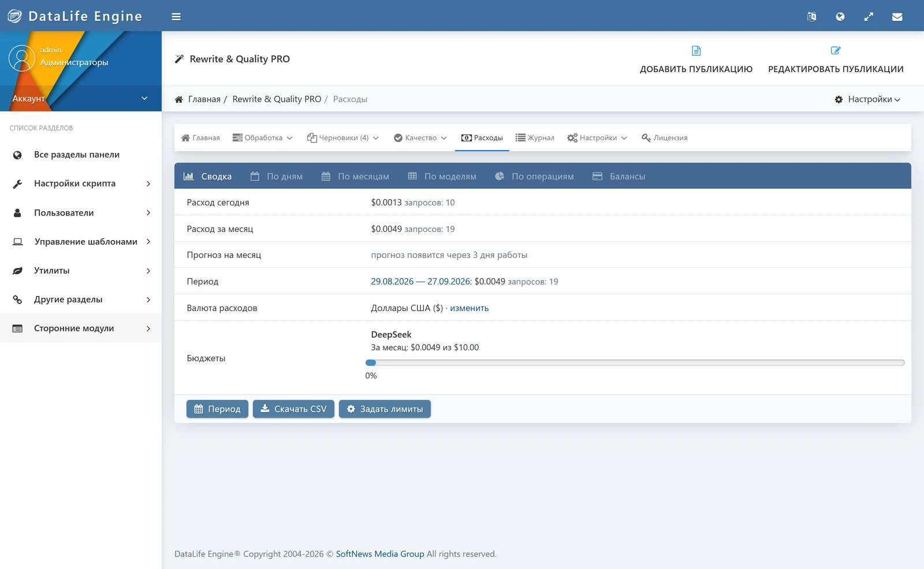
Task: Switch to the По месяцам tab
Action: pos(355,177)
